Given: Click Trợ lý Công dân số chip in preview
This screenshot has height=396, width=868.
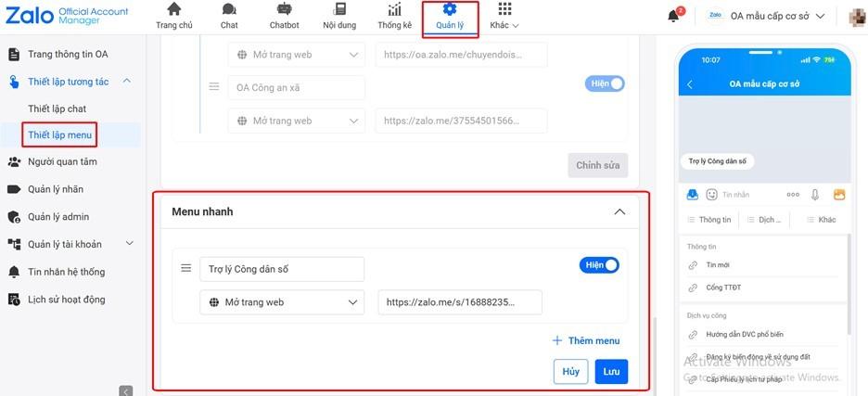Looking at the screenshot, I should [718, 161].
